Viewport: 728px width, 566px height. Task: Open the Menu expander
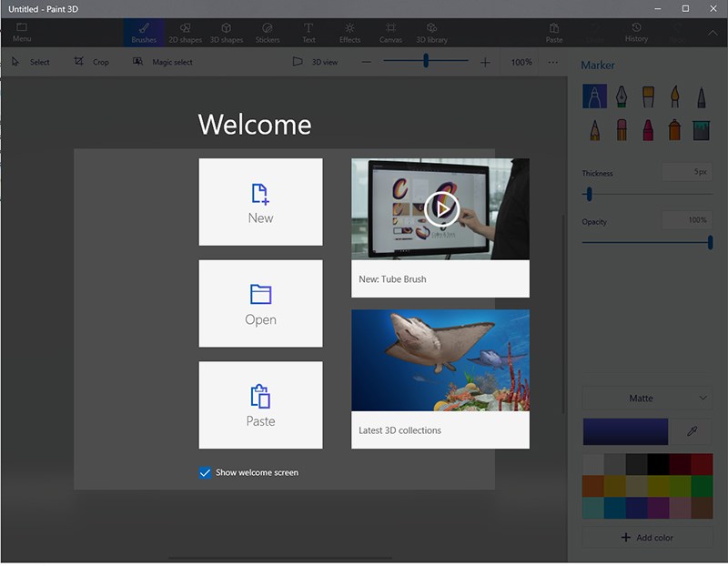(22, 32)
